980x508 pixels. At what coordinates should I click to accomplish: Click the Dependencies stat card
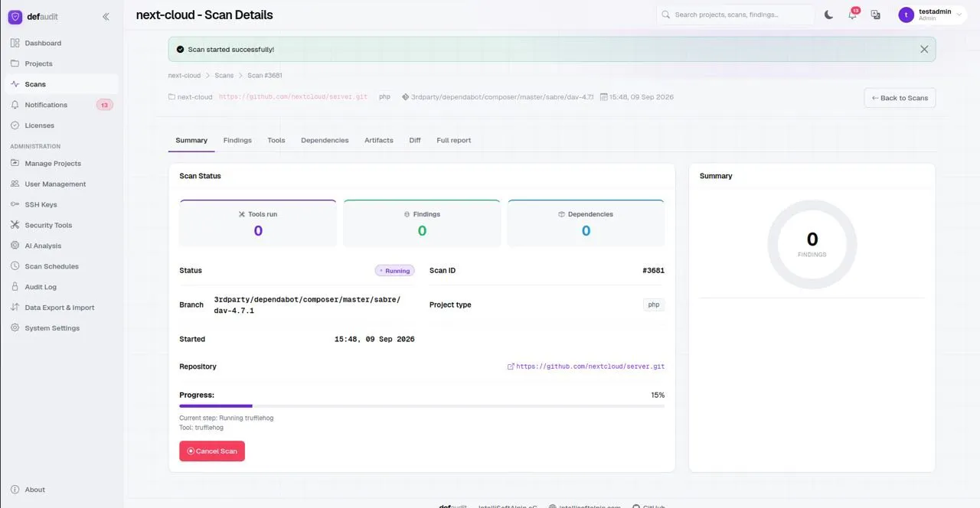pyautogui.click(x=586, y=223)
